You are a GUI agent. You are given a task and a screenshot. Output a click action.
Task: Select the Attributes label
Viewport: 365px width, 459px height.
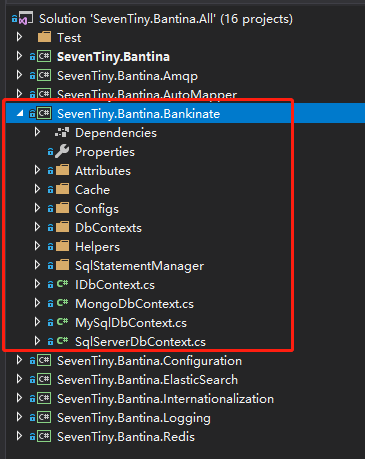pos(103,171)
